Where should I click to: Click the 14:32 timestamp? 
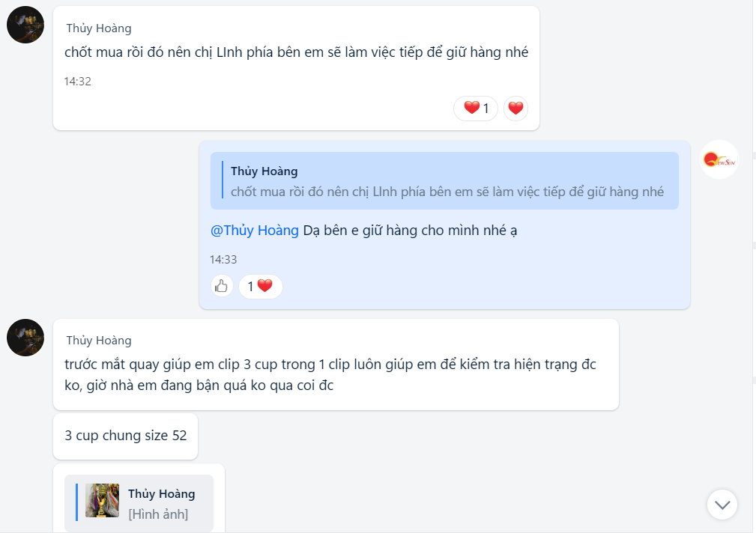[77, 82]
